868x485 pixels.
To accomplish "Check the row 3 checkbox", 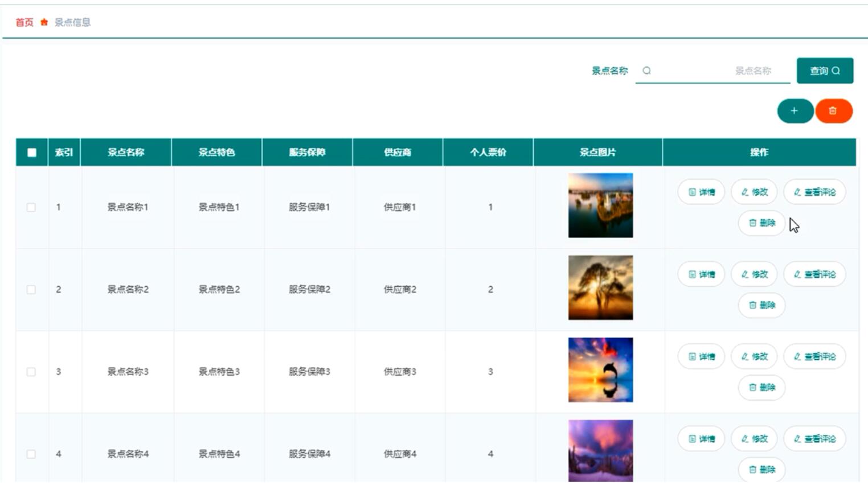I will [x=31, y=372].
